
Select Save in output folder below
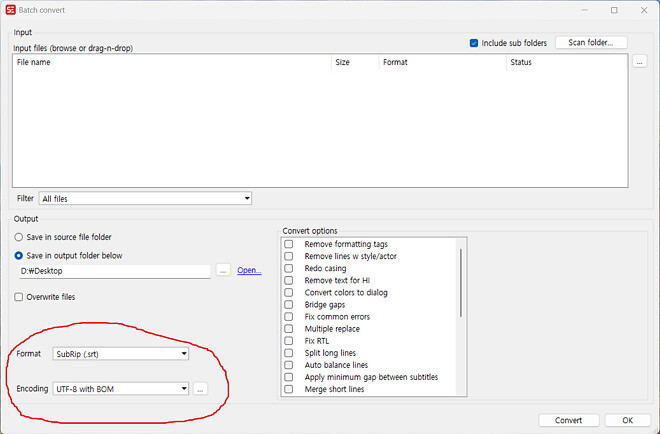pyautogui.click(x=19, y=255)
